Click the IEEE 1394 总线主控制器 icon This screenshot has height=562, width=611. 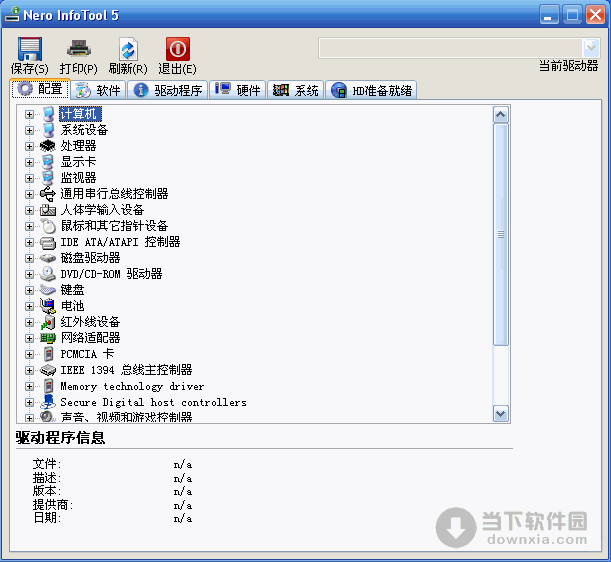pyautogui.click(x=48, y=370)
